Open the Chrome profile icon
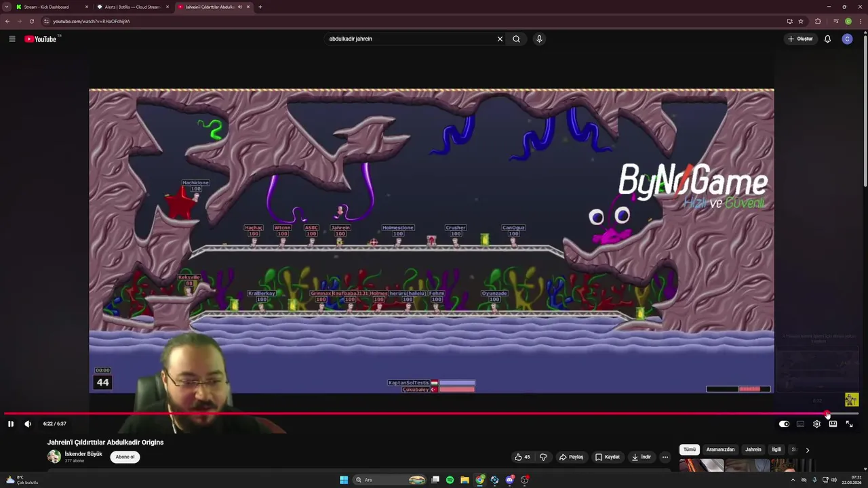 coord(848,21)
